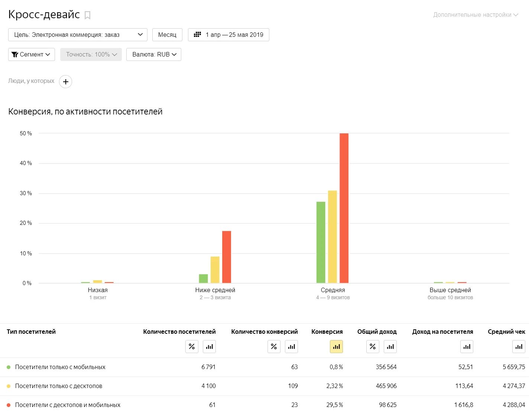532x420 pixels.
Task: Open the Точность: 100% dropdown
Action: (x=91, y=54)
